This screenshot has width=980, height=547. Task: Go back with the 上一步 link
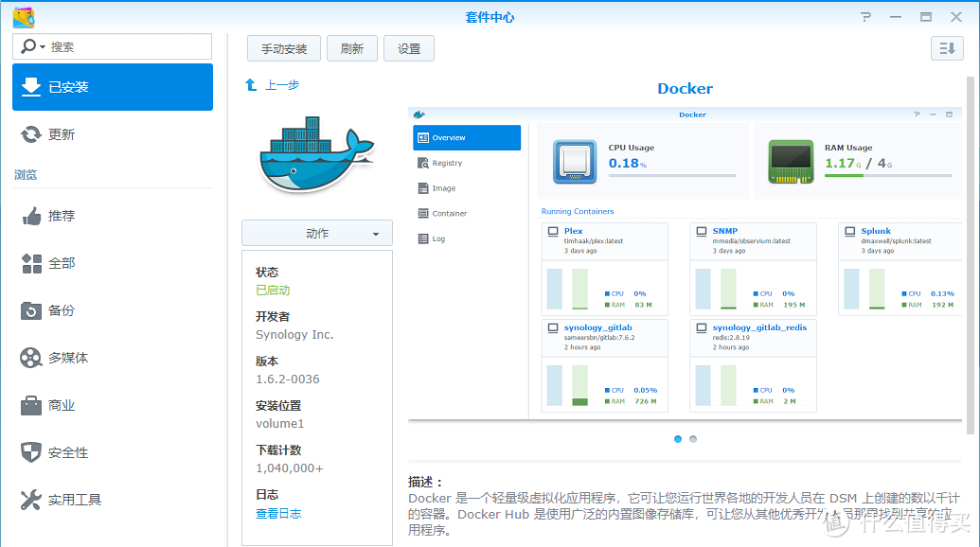click(282, 85)
